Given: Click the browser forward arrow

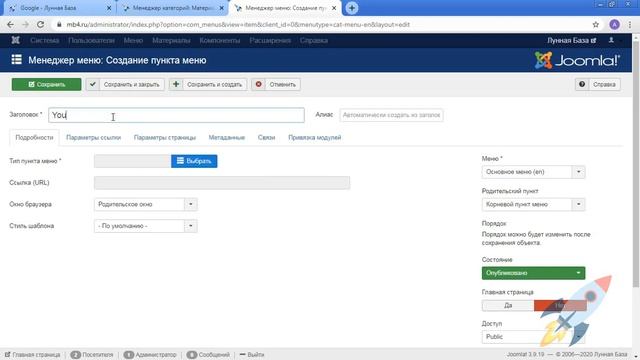Looking at the screenshot, I should pos(25,24).
